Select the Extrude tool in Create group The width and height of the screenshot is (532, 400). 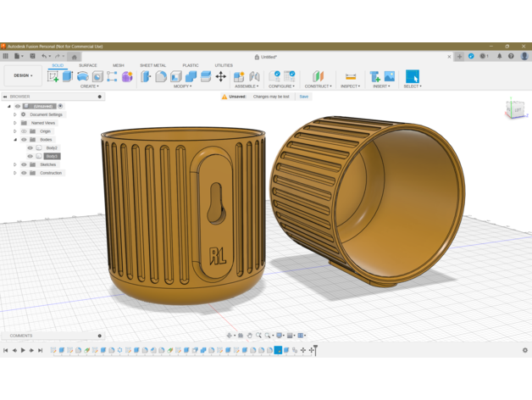click(68, 76)
